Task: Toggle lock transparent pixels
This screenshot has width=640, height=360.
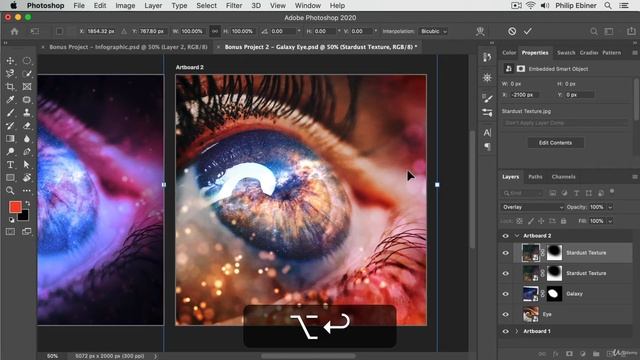Action: (520, 221)
